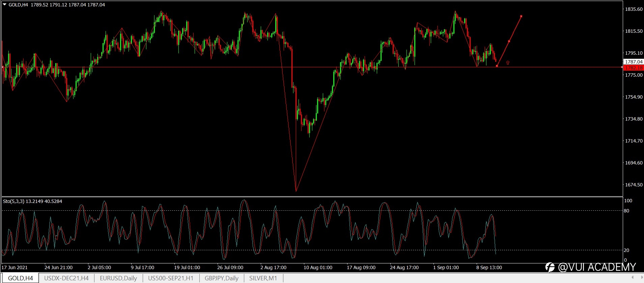Image resolution: width=644 pixels, height=283 pixels.
Task: Click the 17 Aug 09:00 time label
Action: [x=361, y=267]
